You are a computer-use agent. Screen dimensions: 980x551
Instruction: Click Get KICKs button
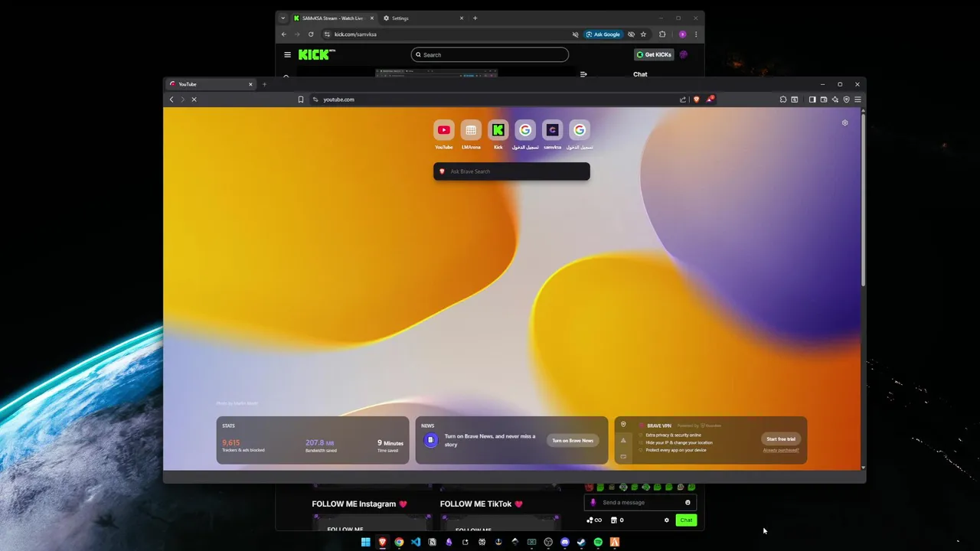point(655,55)
